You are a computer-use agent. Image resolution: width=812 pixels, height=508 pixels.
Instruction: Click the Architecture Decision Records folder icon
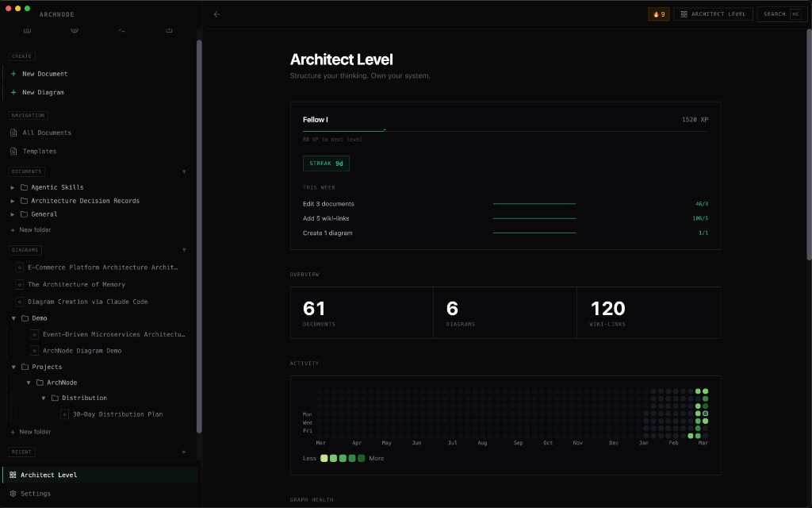point(24,201)
